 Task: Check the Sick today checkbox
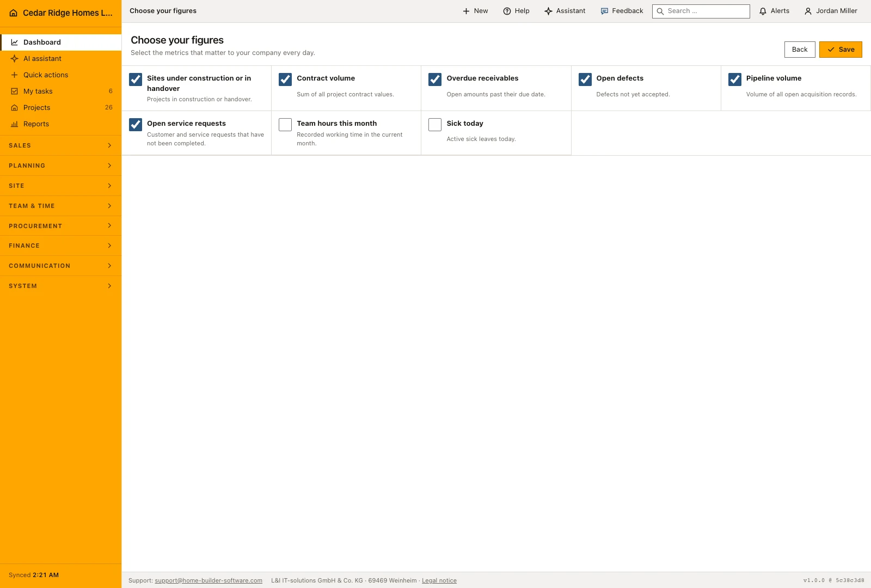[x=435, y=125]
